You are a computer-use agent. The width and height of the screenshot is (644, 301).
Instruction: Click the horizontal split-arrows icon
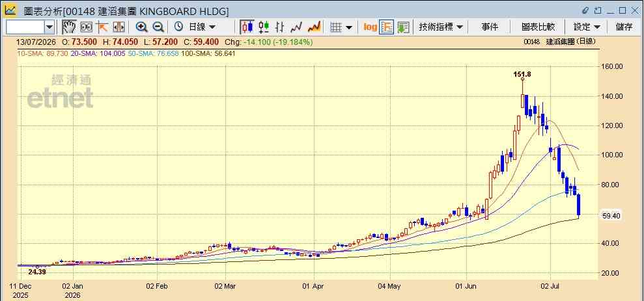pyautogui.click(x=119, y=27)
